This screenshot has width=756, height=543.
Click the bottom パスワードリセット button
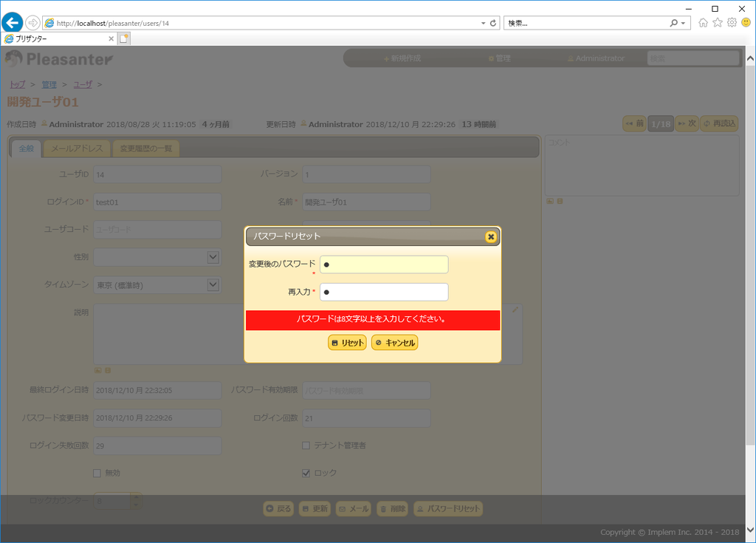[448, 509]
